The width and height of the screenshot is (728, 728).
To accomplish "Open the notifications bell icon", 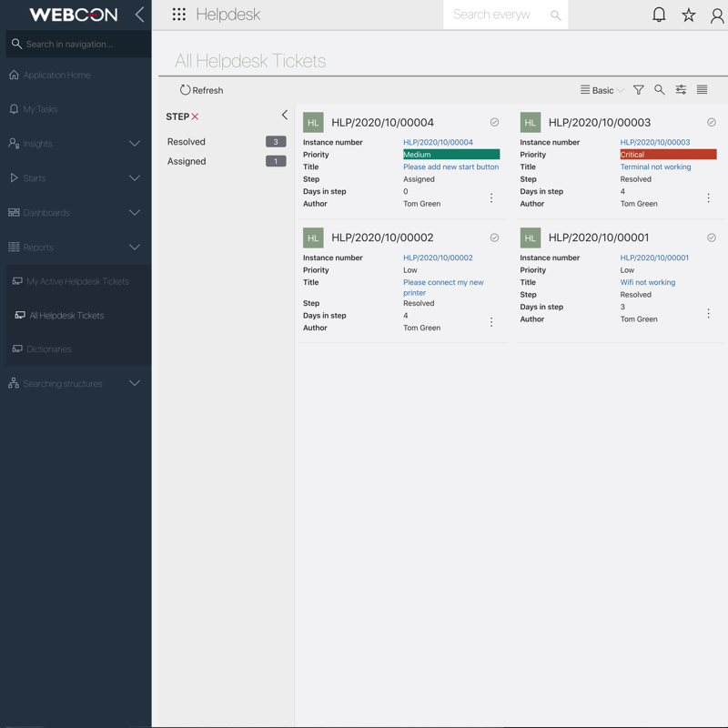I will tap(659, 15).
